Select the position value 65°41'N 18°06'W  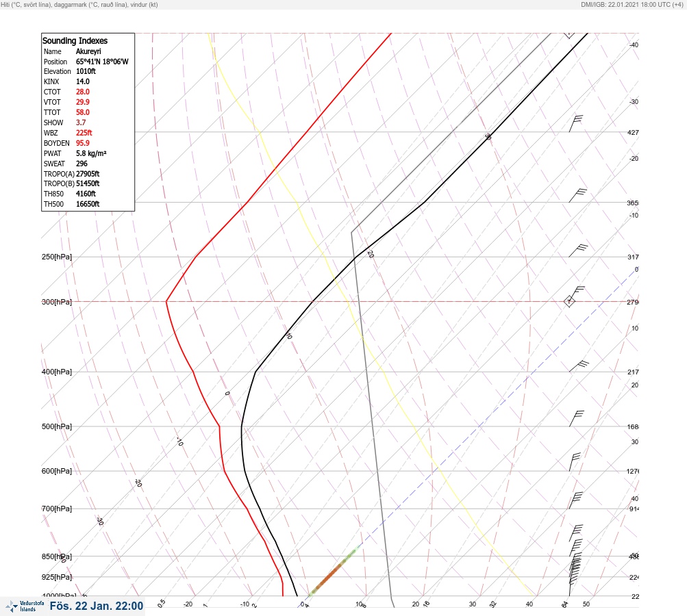[x=102, y=62]
